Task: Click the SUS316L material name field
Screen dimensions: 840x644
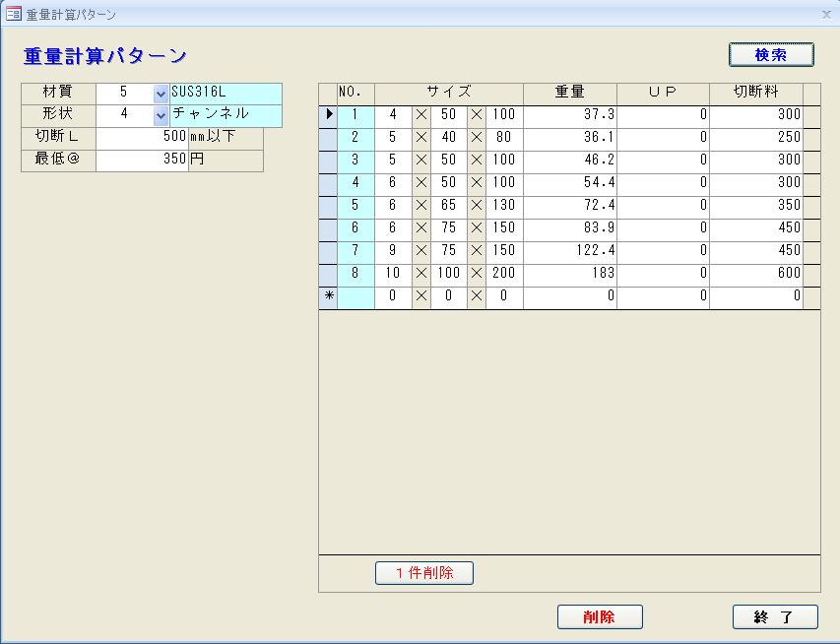Action: click(226, 94)
